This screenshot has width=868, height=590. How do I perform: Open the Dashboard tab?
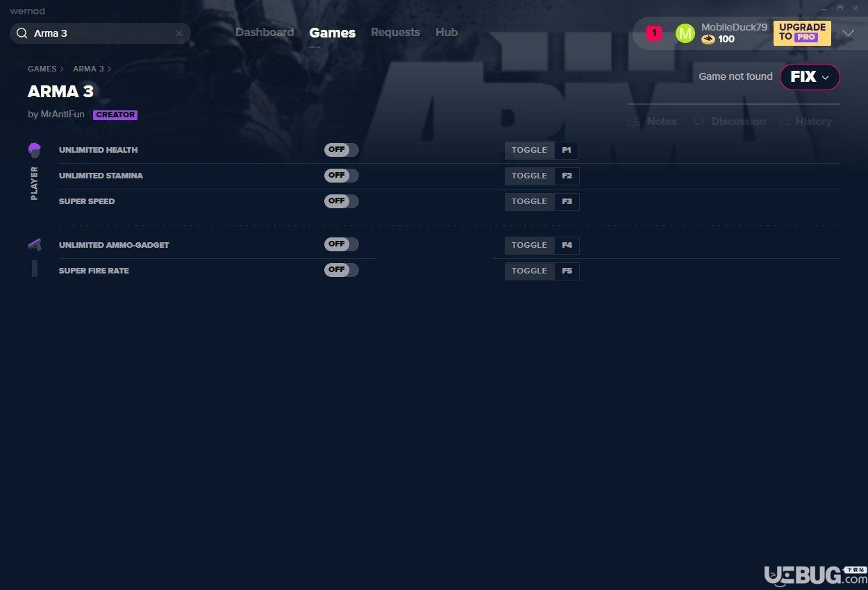[265, 33]
